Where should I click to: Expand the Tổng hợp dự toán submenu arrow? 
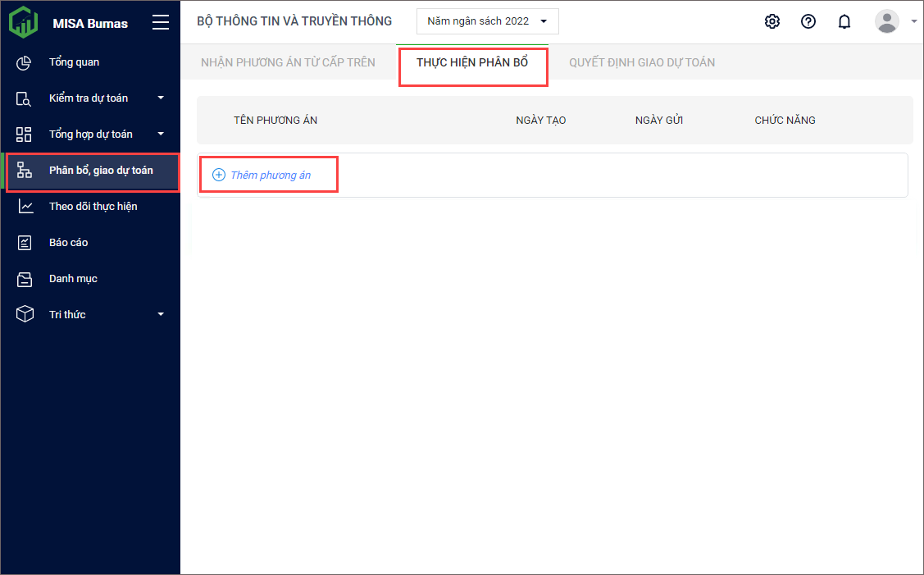(x=161, y=135)
